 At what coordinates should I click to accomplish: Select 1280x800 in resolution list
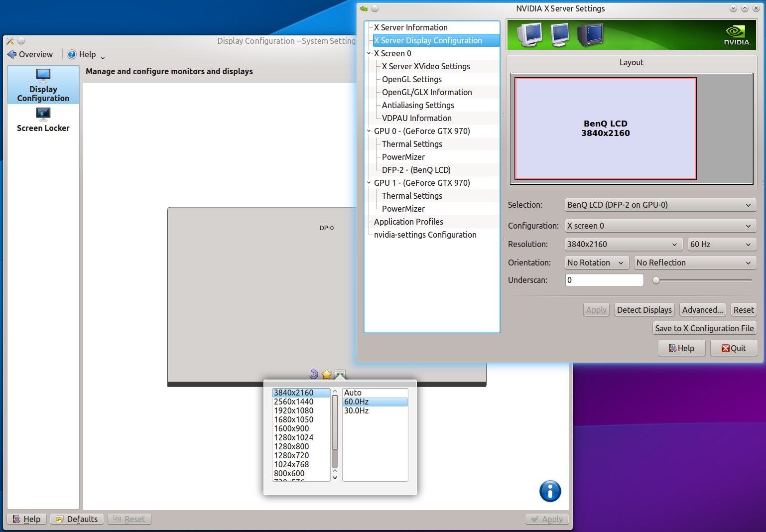point(301,446)
